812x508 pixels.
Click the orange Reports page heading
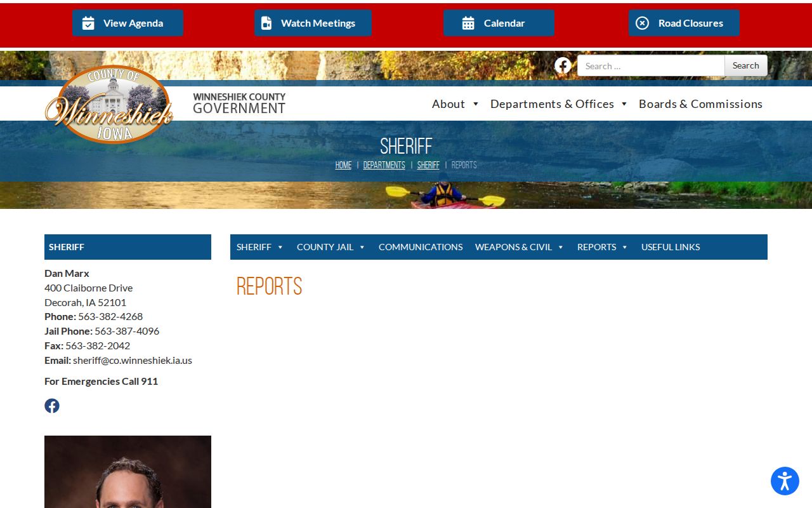point(269,286)
